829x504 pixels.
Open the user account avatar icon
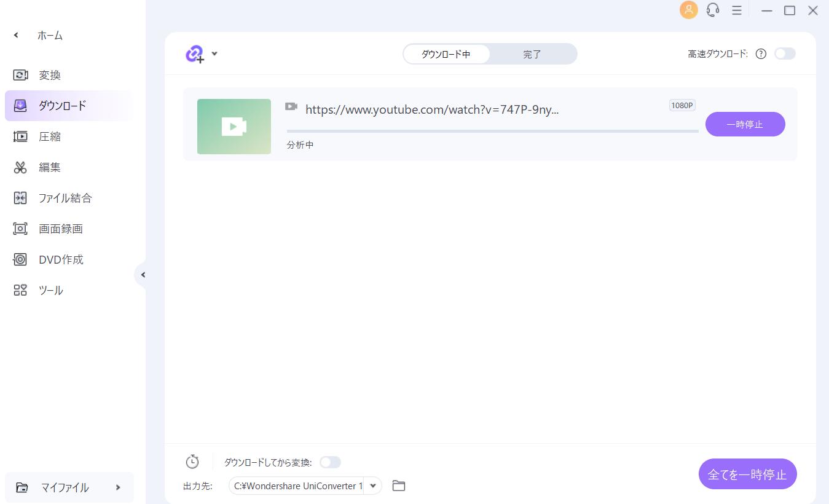pyautogui.click(x=688, y=10)
